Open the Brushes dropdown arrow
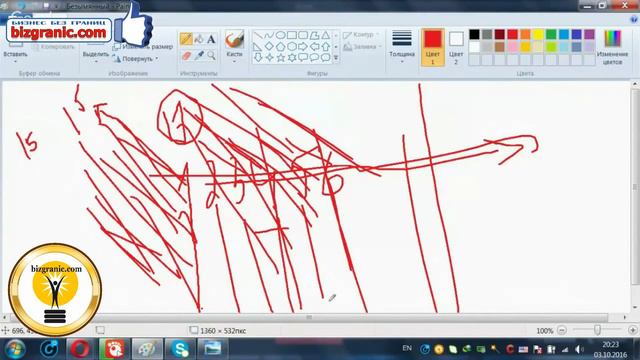Image resolution: width=640 pixels, height=360 pixels. point(234,62)
